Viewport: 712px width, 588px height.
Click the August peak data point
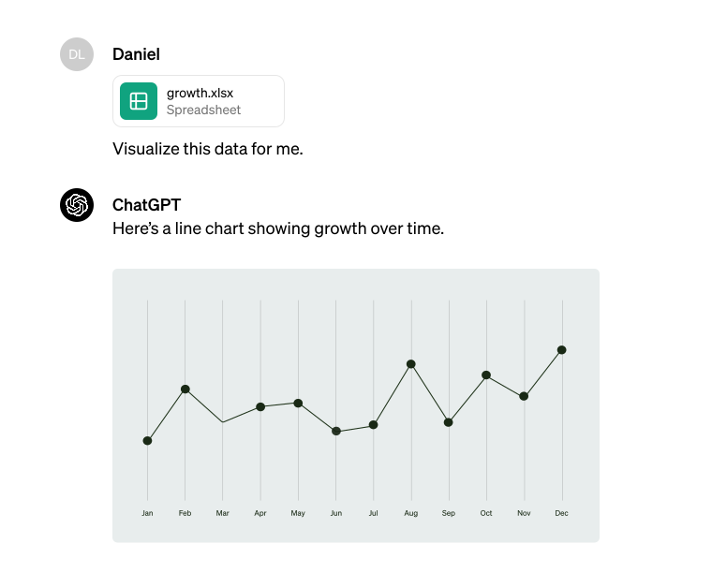[x=411, y=363]
